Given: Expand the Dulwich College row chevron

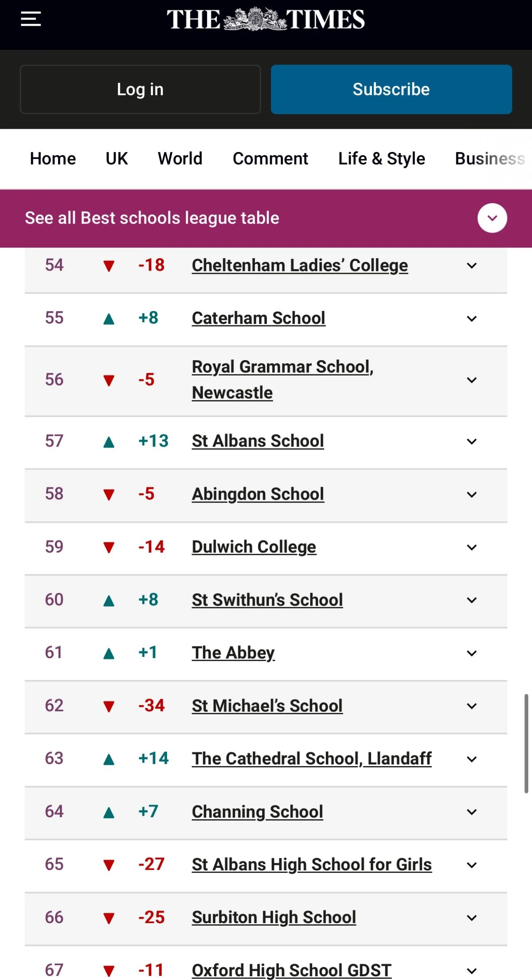Looking at the screenshot, I should click(x=472, y=547).
